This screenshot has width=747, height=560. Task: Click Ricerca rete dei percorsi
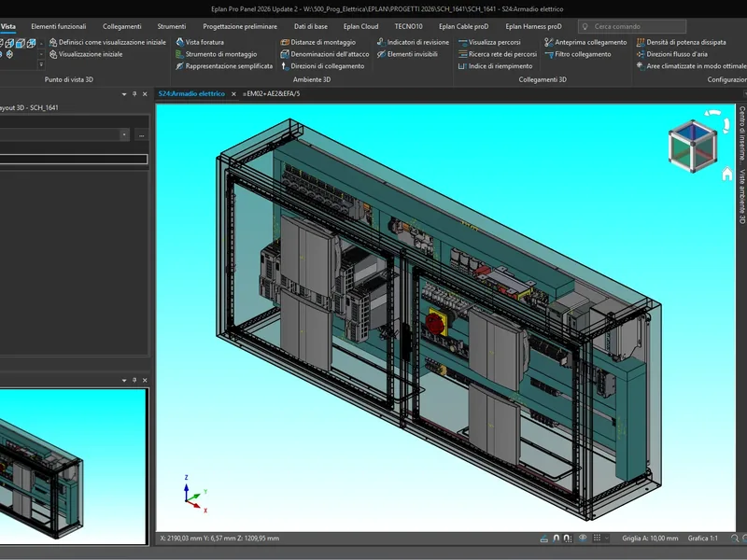[x=498, y=54]
